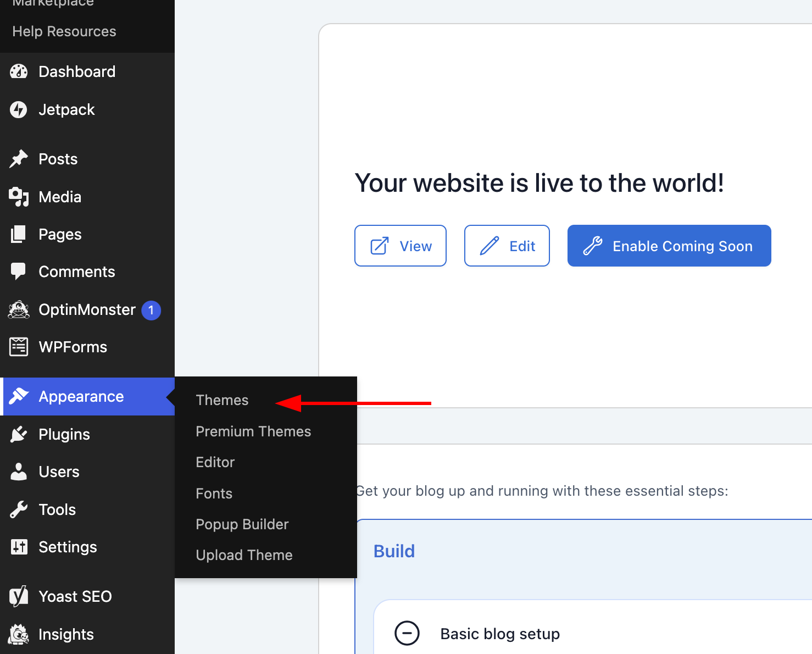The height and width of the screenshot is (654, 812).
Task: Go to the Users menu label
Action: 59,472
